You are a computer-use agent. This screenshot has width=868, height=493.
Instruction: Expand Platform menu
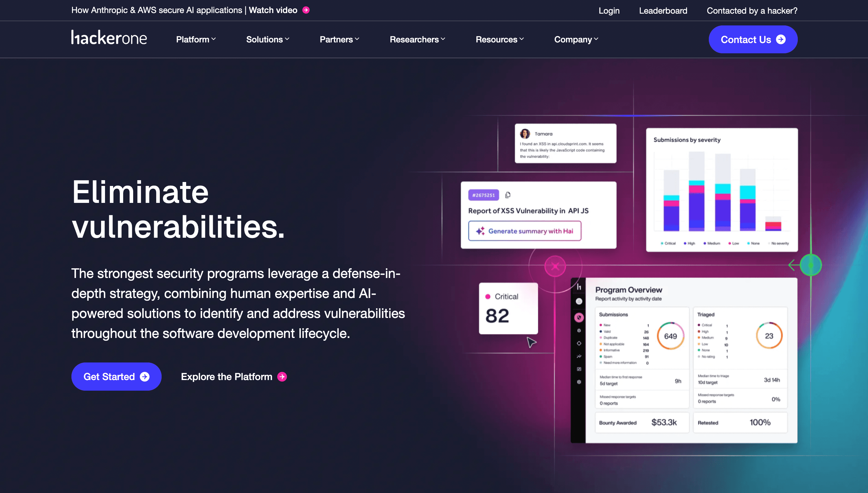point(196,39)
